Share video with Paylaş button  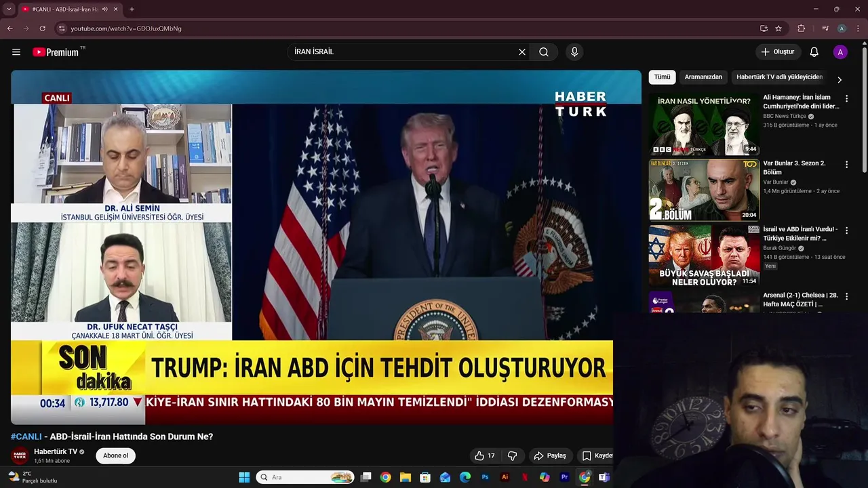[x=550, y=455]
